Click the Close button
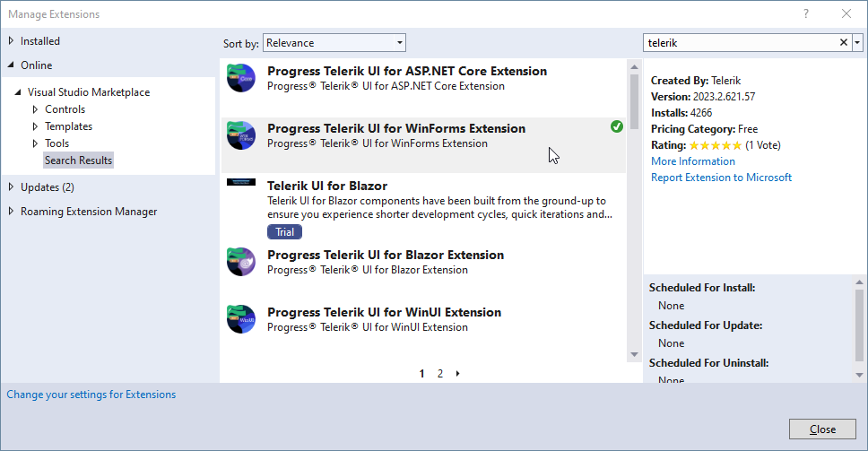Screen dimensions: 868x451 pos(822,429)
